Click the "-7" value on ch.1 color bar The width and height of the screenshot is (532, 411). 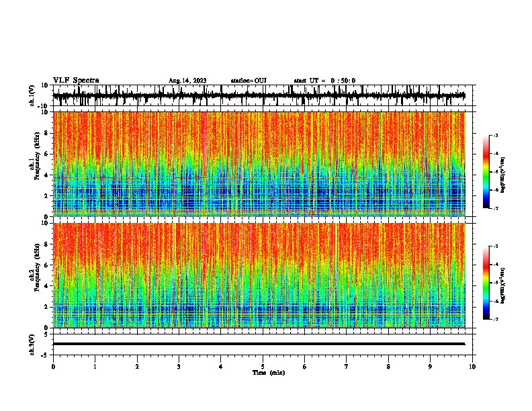coord(495,208)
